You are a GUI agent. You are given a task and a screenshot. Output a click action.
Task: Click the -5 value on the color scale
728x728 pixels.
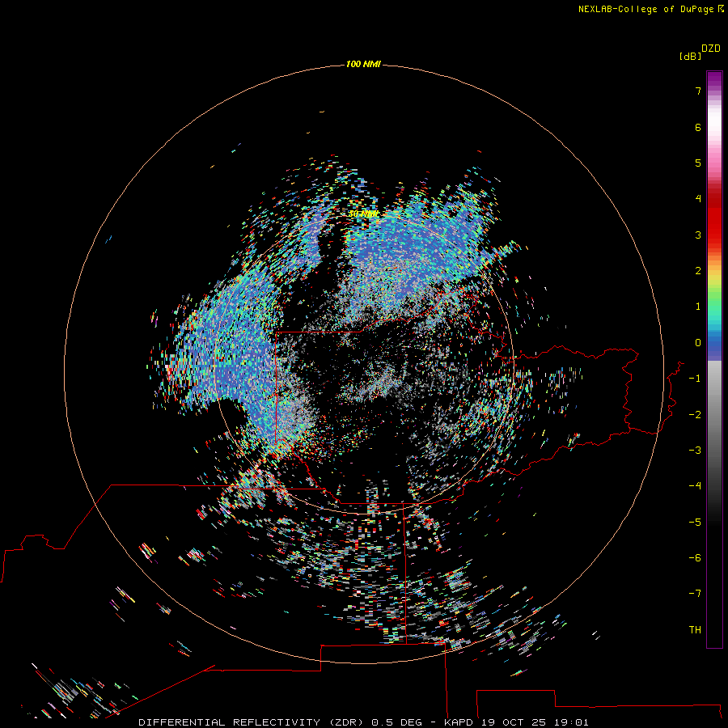(695, 523)
